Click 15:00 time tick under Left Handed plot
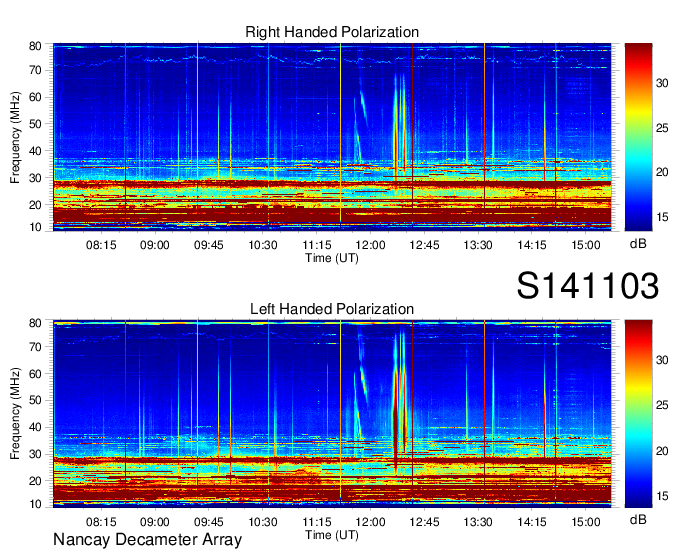The height and width of the screenshot is (552, 680). click(x=586, y=522)
